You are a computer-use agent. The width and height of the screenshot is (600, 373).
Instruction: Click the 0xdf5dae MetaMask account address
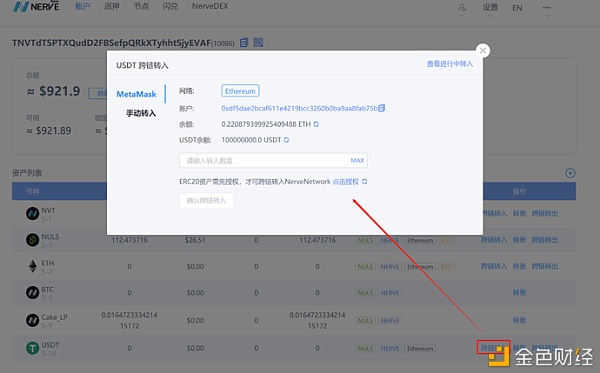coord(300,108)
